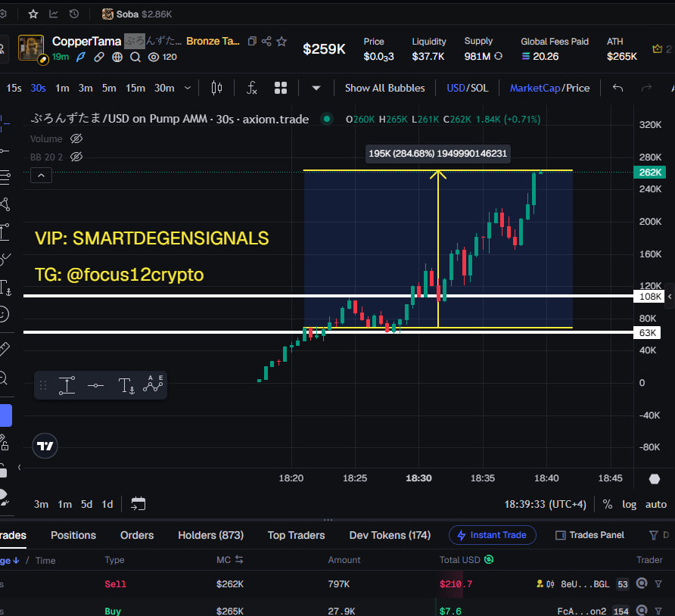
Task: Select the Elliott wave pattern tool in floating toolbar
Action: click(154, 384)
